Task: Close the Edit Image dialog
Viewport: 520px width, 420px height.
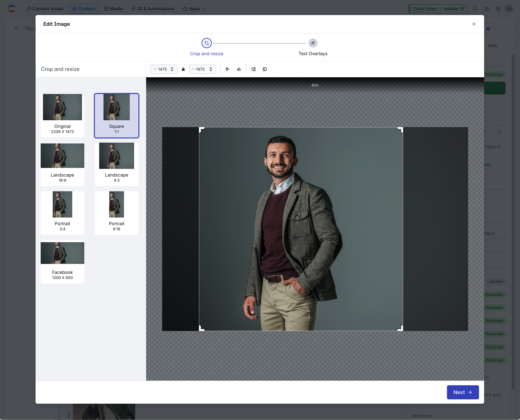Action: [x=474, y=24]
